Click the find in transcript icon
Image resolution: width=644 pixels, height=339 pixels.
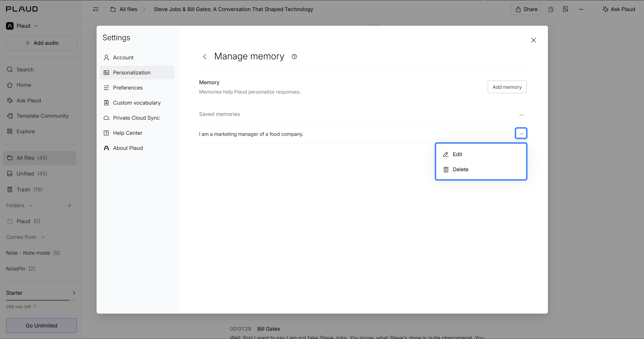coord(566,9)
